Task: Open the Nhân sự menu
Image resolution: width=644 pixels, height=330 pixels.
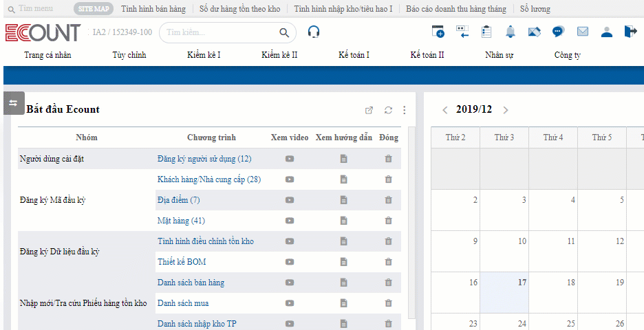Action: point(499,55)
